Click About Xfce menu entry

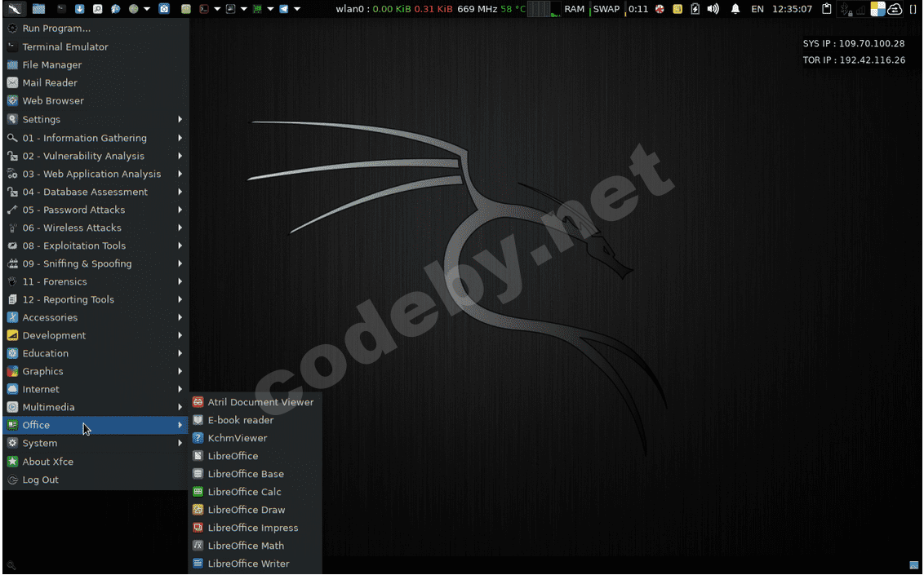tap(95, 462)
